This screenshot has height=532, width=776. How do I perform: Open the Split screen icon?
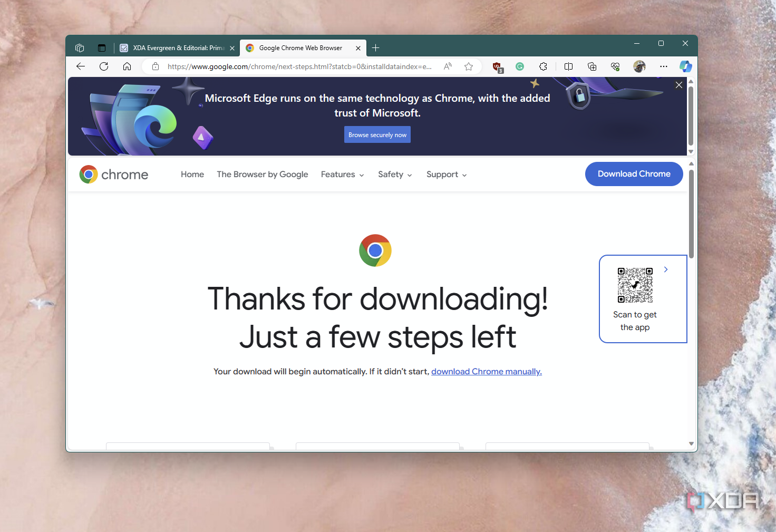tap(568, 66)
